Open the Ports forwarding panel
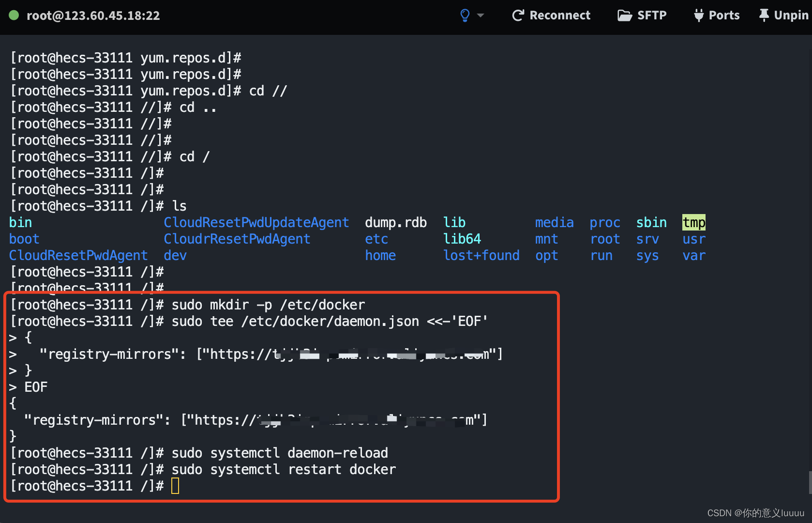 pos(717,15)
